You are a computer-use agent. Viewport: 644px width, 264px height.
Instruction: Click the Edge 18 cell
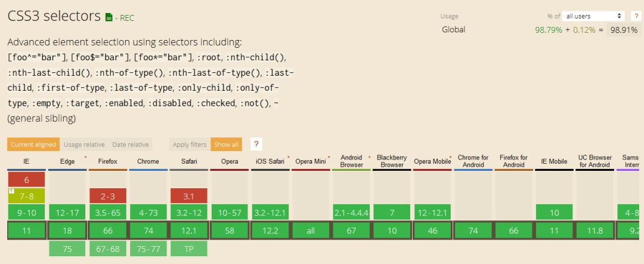[x=67, y=231]
